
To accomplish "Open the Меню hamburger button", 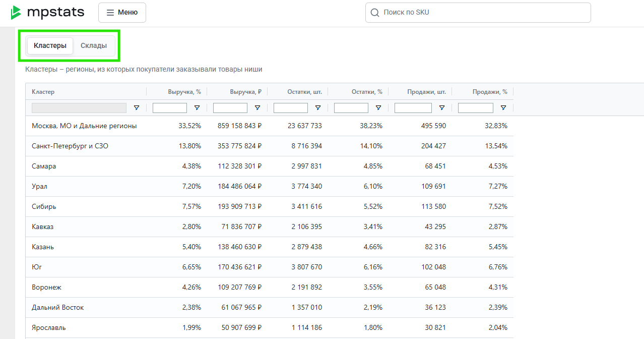I will pos(122,13).
